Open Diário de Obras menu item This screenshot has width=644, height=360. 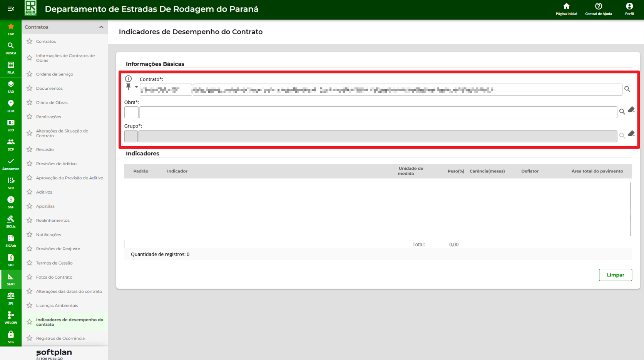click(52, 102)
